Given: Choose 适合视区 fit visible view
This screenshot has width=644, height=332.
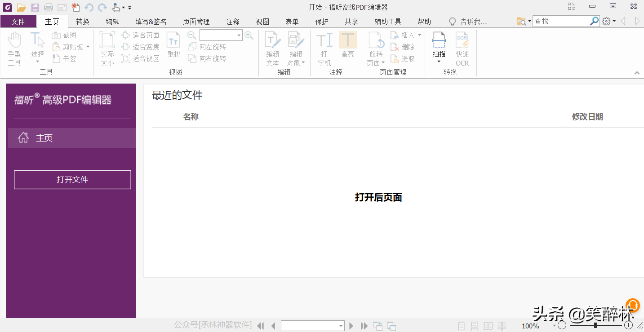Looking at the screenshot, I should pos(140,58).
